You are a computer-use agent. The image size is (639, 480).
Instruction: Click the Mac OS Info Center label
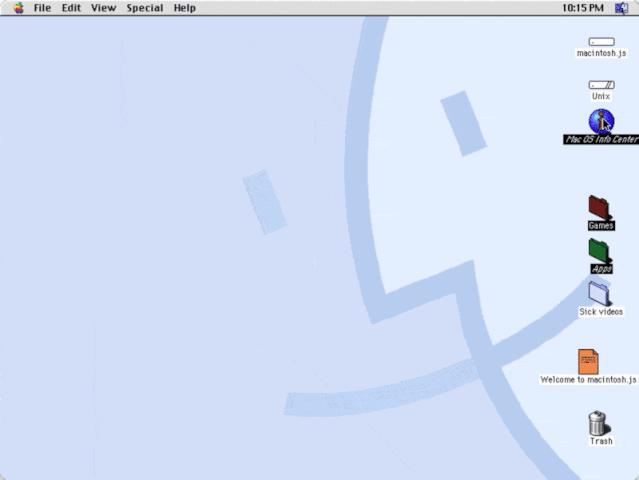pyautogui.click(x=602, y=139)
